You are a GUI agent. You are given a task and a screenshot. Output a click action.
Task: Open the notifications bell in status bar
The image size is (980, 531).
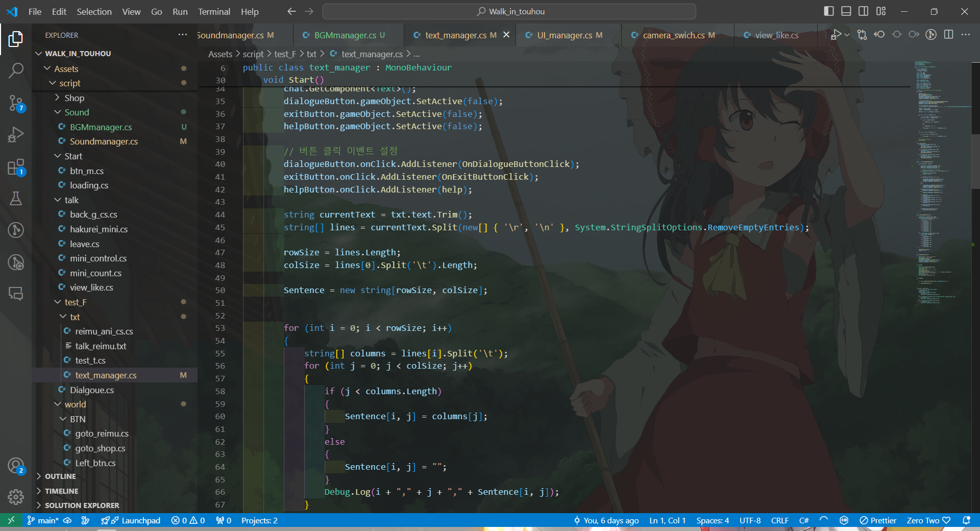966,520
